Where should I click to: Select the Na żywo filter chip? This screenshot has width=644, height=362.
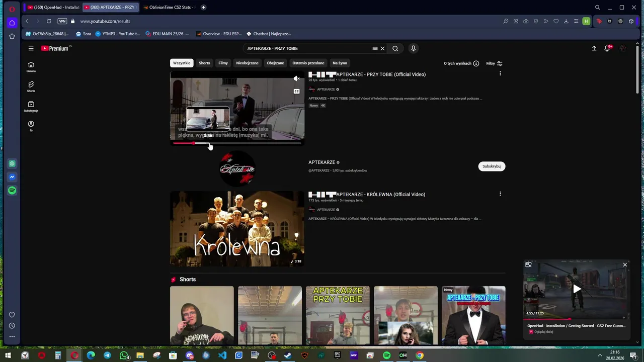340,63
